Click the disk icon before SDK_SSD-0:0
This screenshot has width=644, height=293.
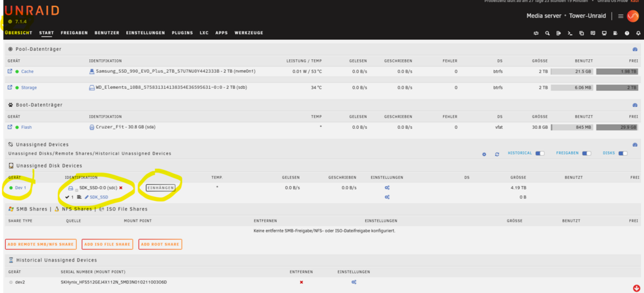click(71, 188)
